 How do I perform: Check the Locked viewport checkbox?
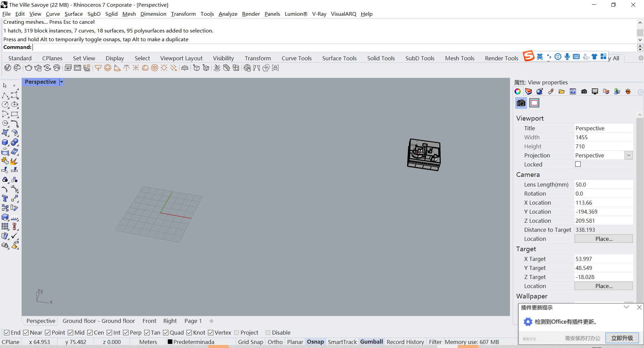(x=578, y=164)
